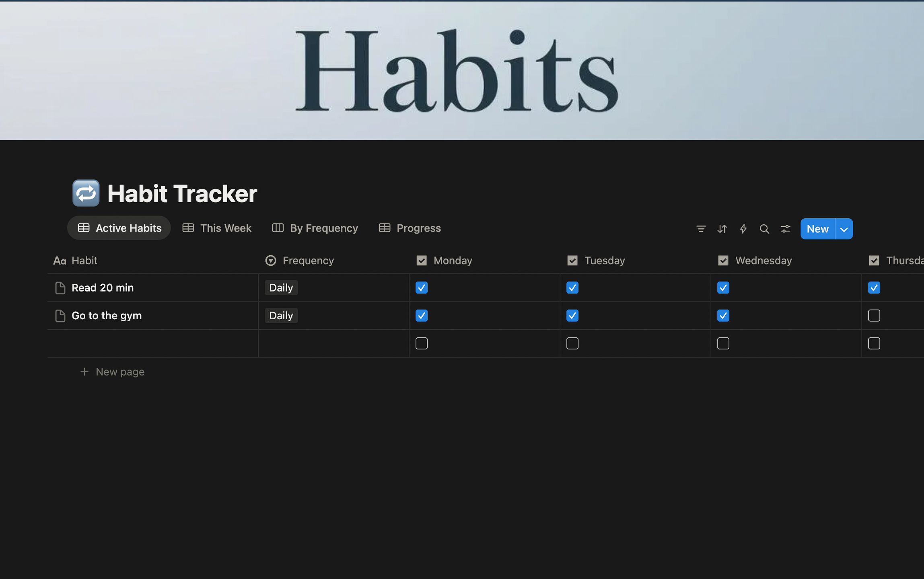
Task: Check Monday box in the empty row
Action: click(x=422, y=343)
